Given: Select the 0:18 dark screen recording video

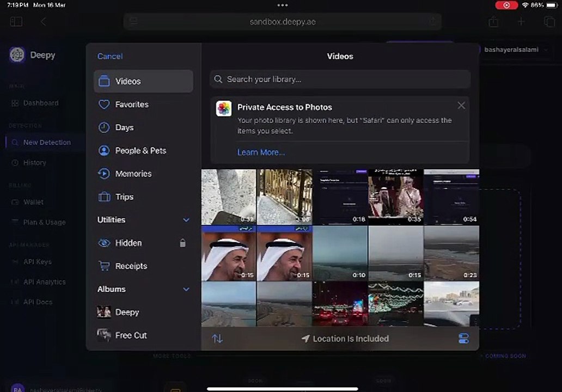Looking at the screenshot, I should (x=340, y=197).
